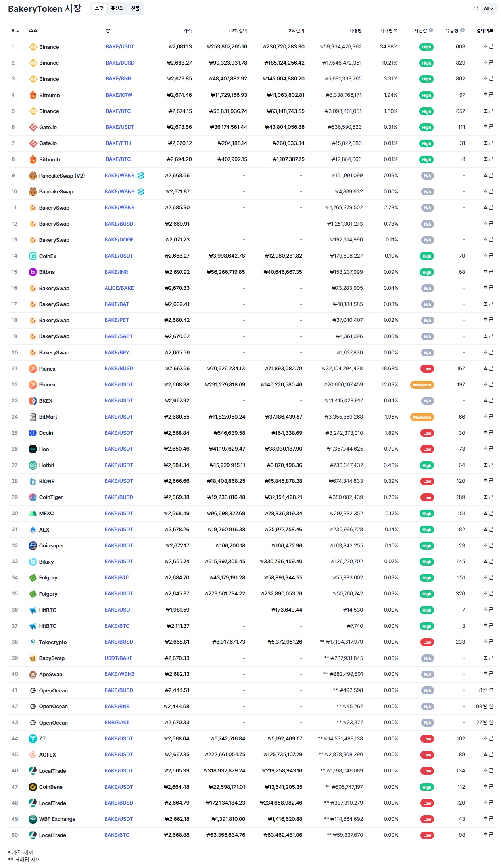Click the Coinsuper logo icon
This screenshot has height=868, width=501.
click(33, 545)
